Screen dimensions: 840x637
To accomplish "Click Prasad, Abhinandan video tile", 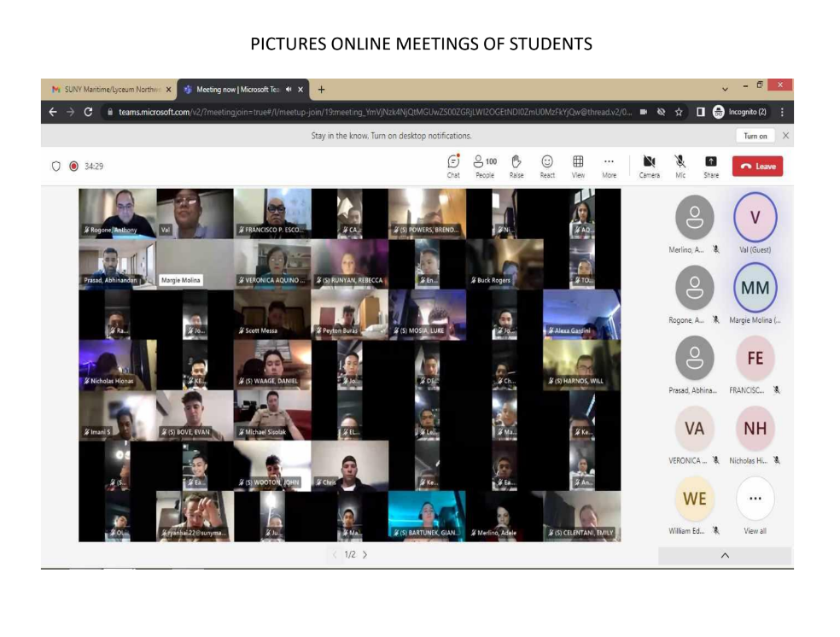I will point(117,264).
